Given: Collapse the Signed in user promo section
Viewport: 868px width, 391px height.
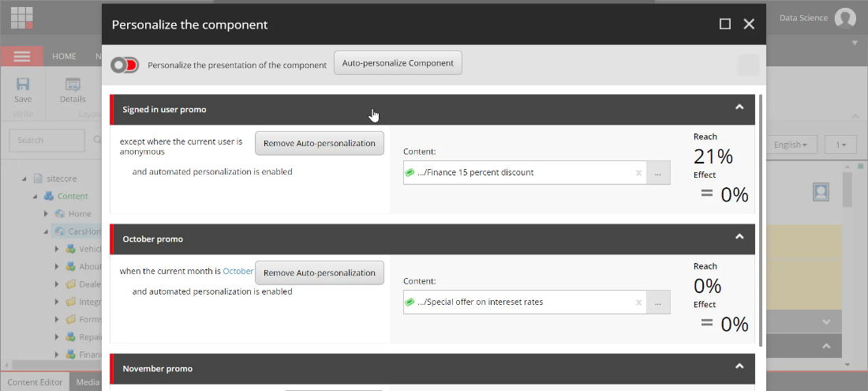Looking at the screenshot, I should pos(739,107).
